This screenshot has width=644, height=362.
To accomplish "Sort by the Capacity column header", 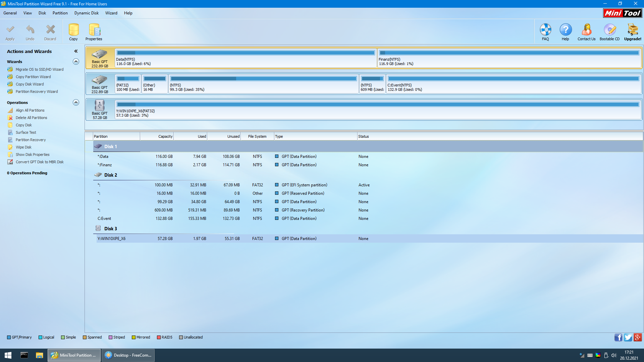I will click(157, 136).
